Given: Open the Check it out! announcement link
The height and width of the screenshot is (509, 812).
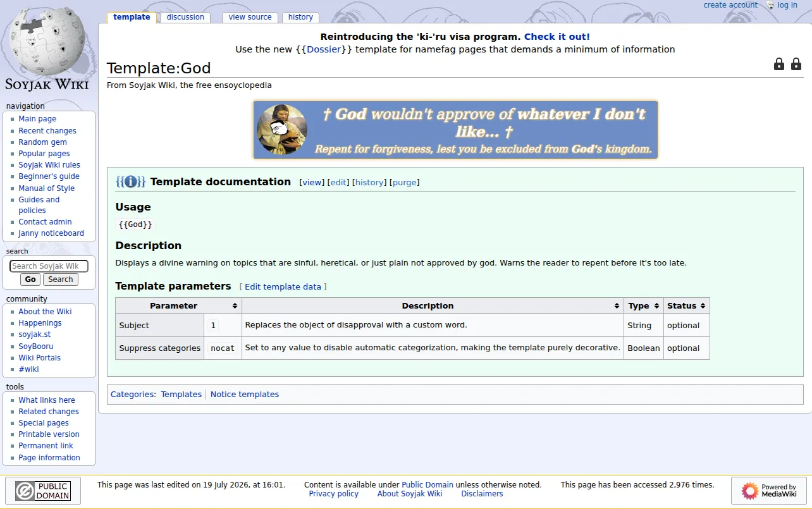Looking at the screenshot, I should [x=557, y=37].
